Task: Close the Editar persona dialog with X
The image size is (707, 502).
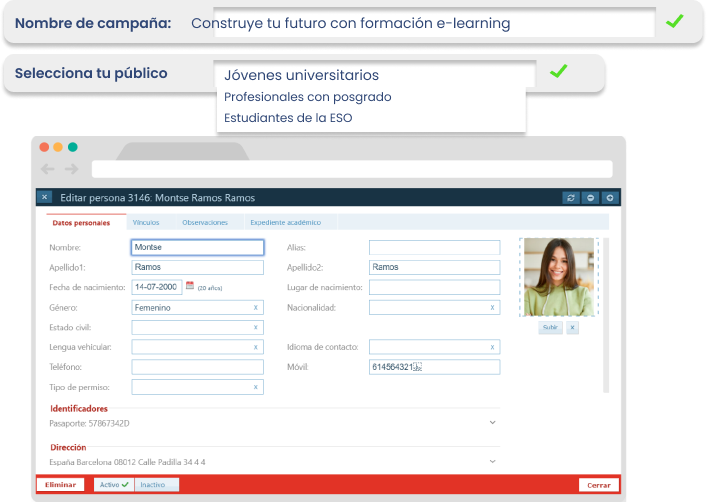Action: [44, 197]
